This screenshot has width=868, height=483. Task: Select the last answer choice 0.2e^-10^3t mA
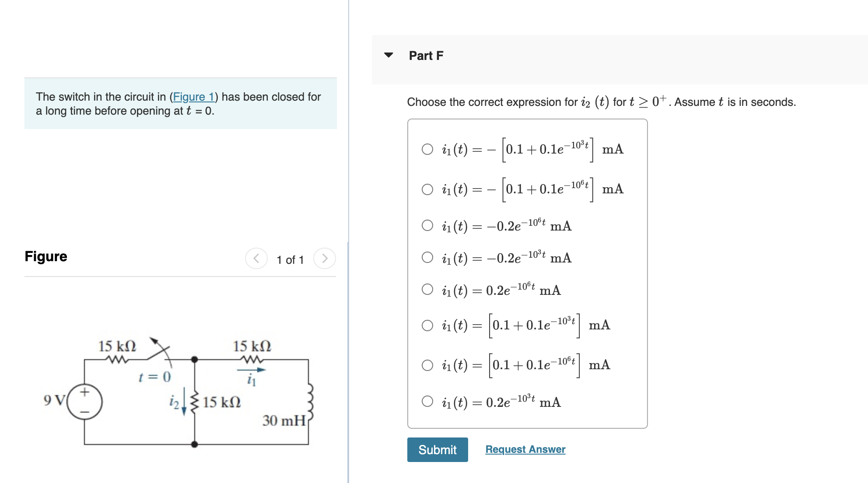427,402
